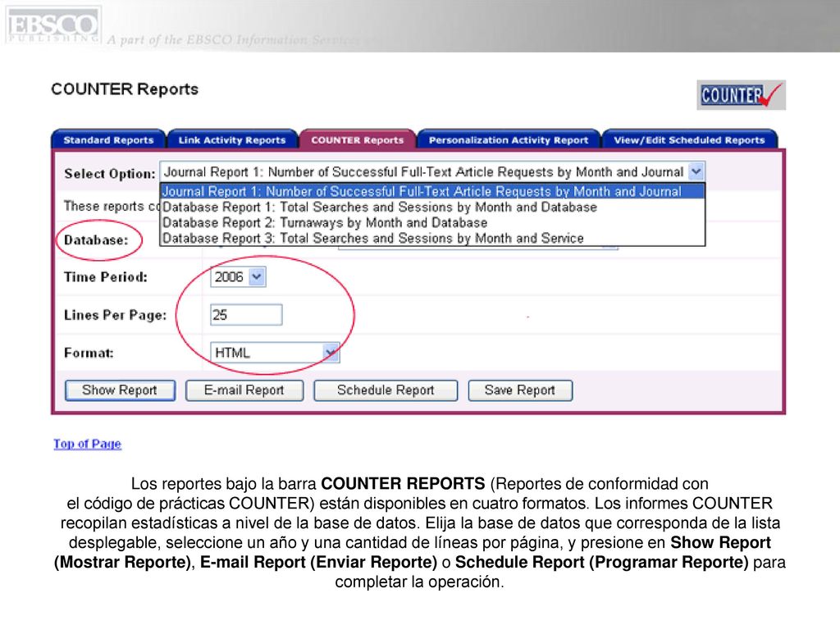Click the E-mail Report button
This screenshot has width=840, height=630.
click(244, 390)
